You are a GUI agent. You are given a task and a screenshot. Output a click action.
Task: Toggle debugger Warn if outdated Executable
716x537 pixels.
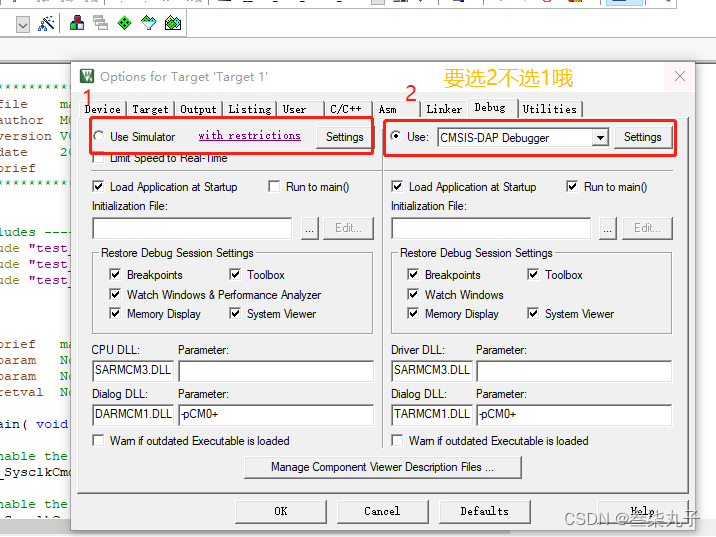[x=397, y=440]
